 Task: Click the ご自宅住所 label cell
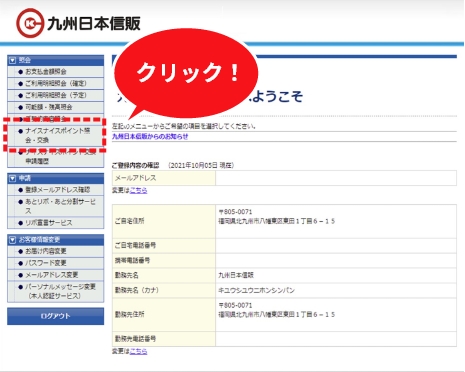pyautogui.click(x=164, y=221)
